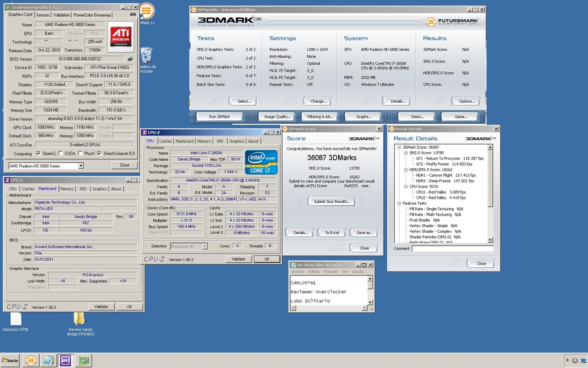Select the Review Sandy Bridge PRIVADO folder
Screen dimensions: 588x368
point(80,324)
